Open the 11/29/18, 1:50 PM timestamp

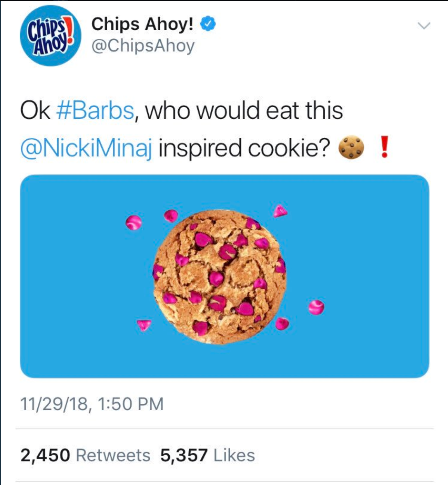tap(92, 404)
